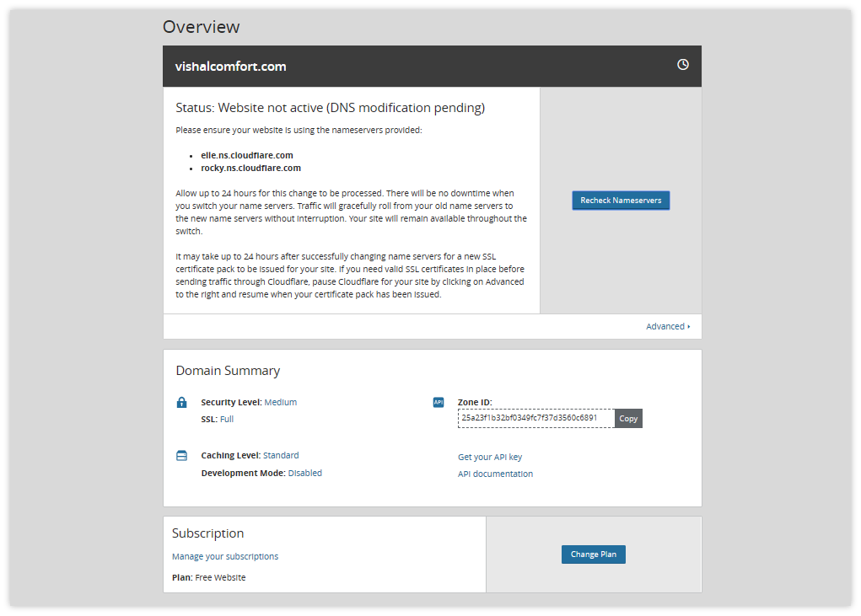Click the API icon next to Zone ID

pos(439,403)
